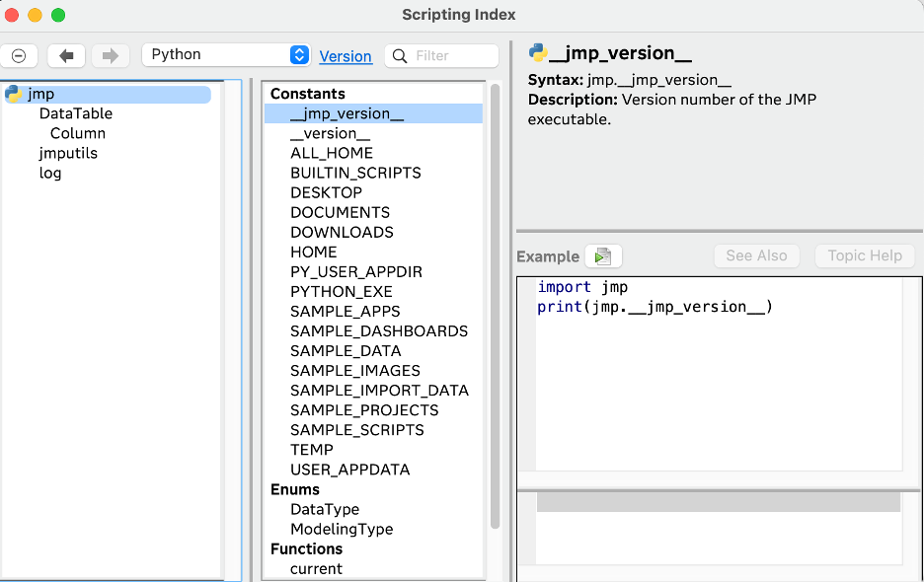
Task: Click the See Also button
Action: 756,255
